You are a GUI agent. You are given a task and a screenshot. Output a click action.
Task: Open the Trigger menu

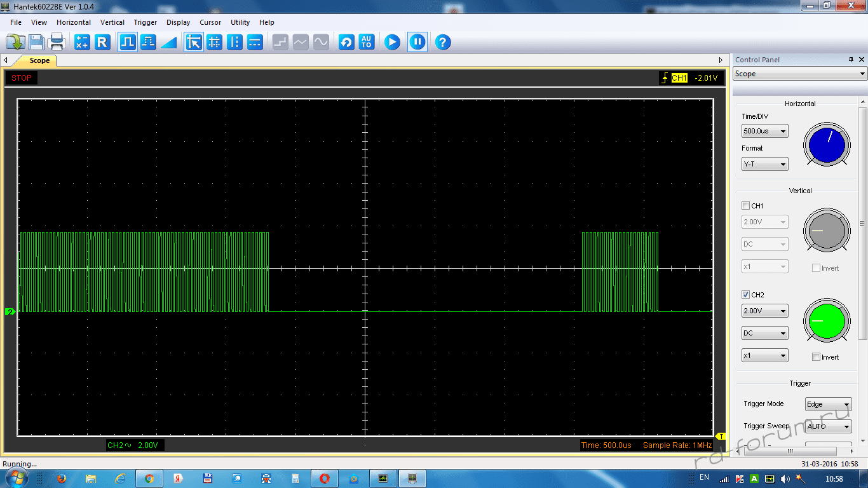tap(145, 22)
